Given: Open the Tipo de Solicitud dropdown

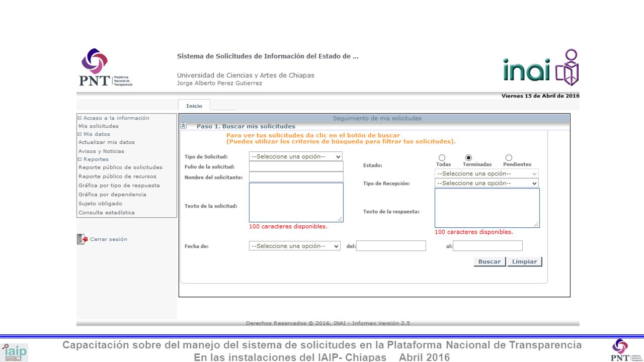Looking at the screenshot, I should (296, 156).
